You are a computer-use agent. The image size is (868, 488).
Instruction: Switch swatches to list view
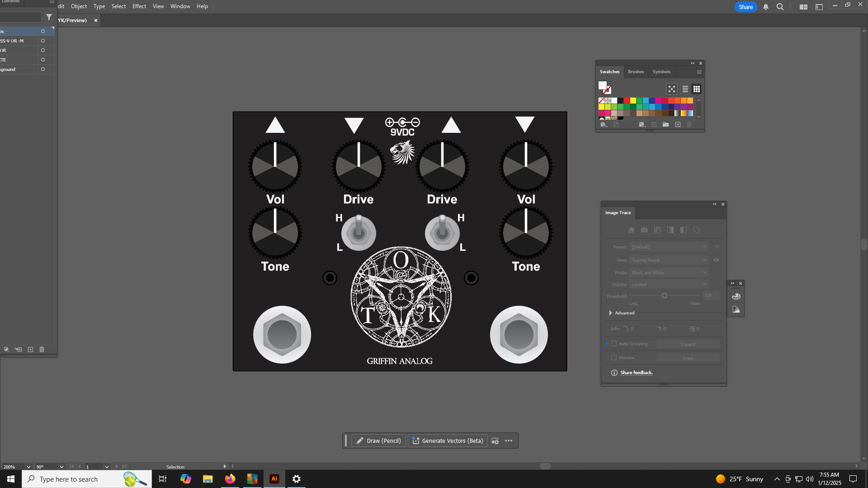[x=685, y=89]
